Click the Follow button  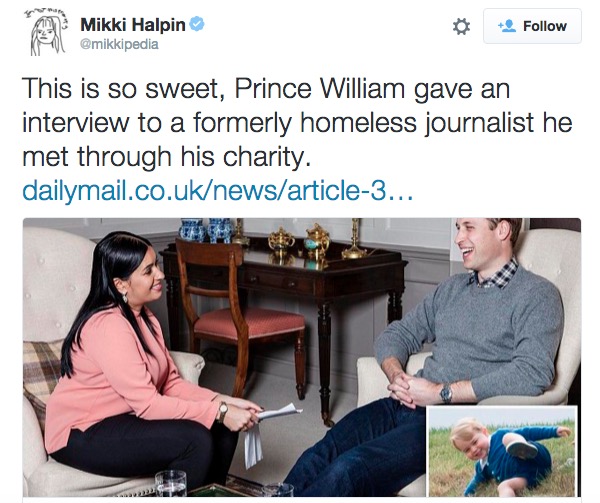click(x=532, y=26)
